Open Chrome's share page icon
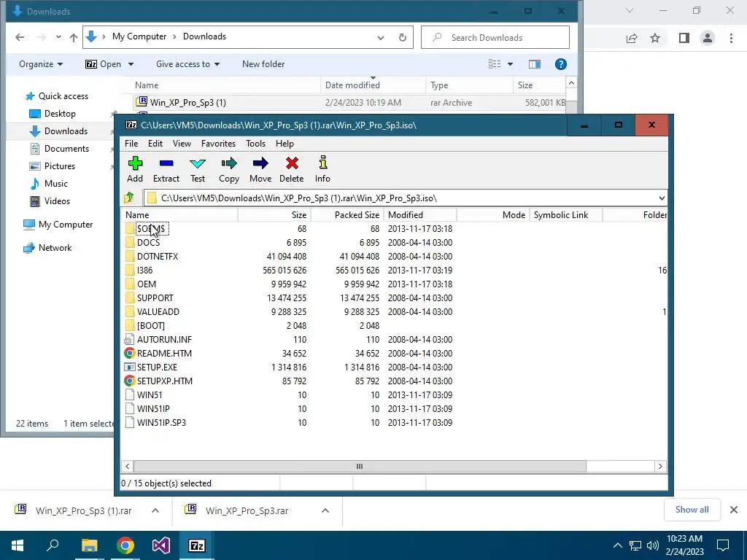The image size is (747, 560). tap(632, 38)
